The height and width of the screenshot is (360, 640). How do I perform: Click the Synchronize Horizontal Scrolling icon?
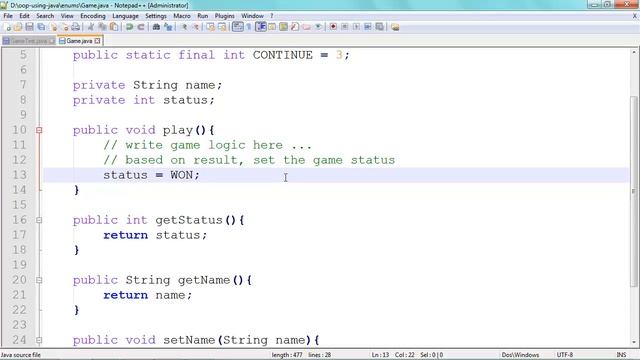click(222, 27)
